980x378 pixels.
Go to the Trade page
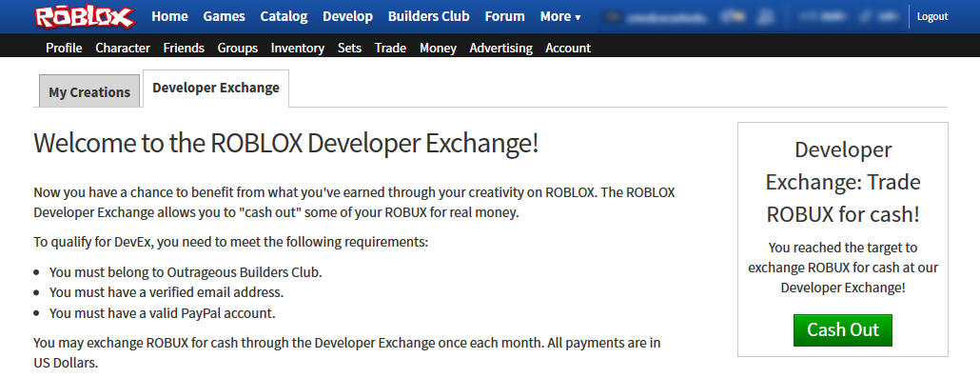[391, 49]
